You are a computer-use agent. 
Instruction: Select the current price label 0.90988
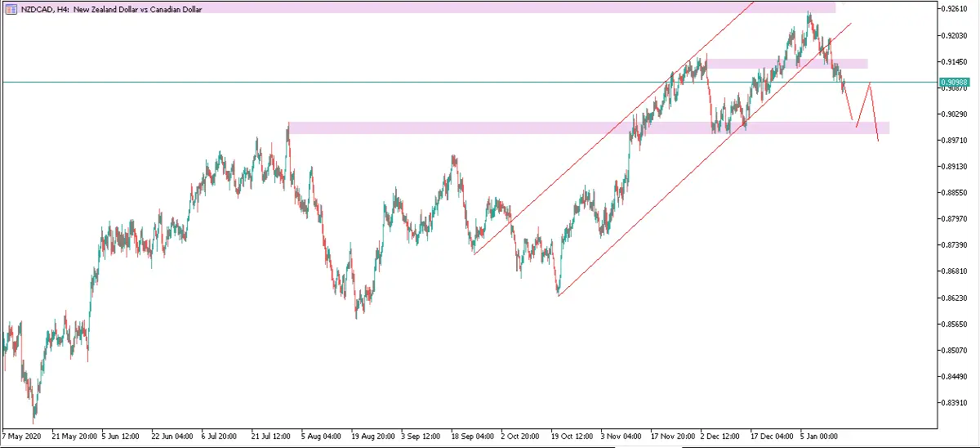point(954,82)
